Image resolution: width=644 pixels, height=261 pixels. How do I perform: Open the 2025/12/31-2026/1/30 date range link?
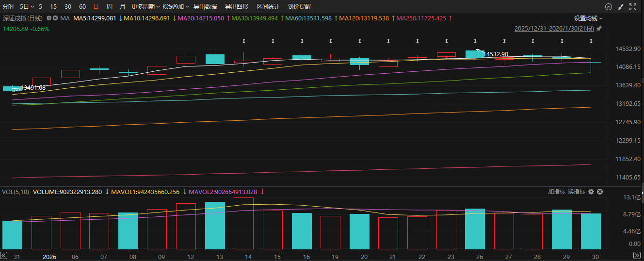point(554,29)
